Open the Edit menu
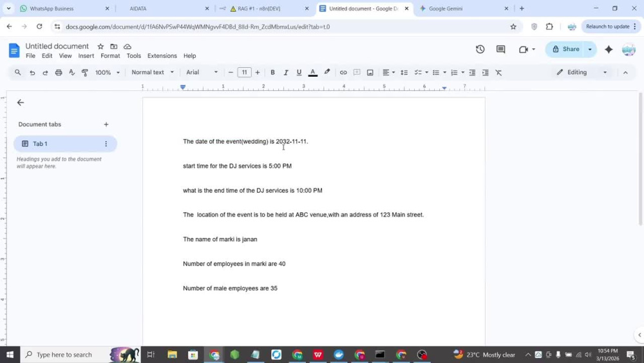 pyautogui.click(x=47, y=56)
